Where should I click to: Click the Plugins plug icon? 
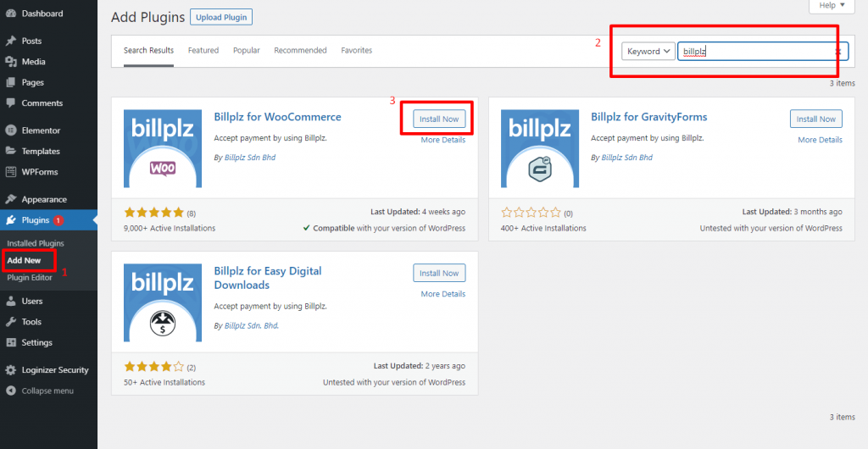[10, 220]
